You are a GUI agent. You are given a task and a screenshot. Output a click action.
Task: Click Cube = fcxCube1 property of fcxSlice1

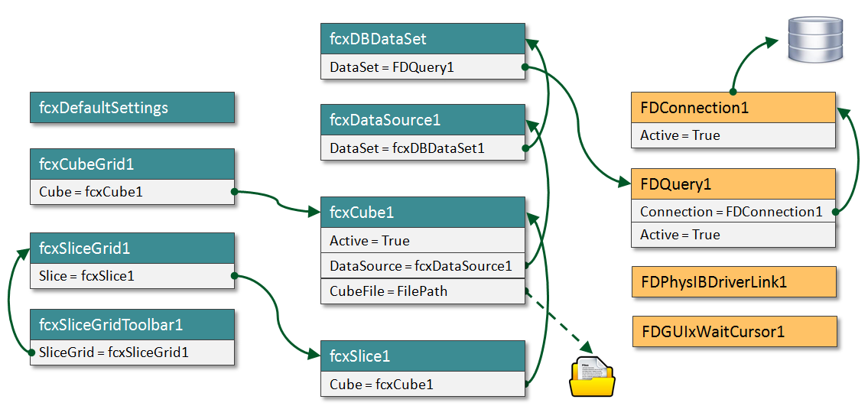point(423,384)
